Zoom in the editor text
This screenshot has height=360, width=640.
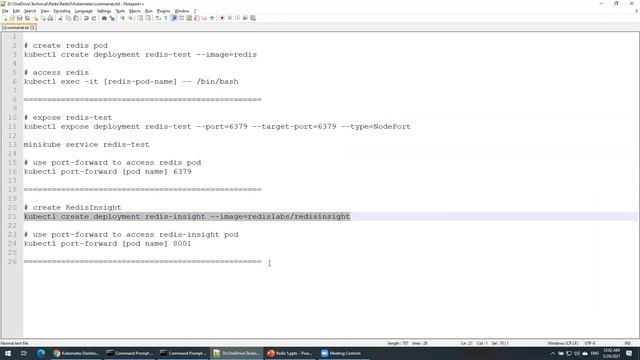click(x=122, y=18)
